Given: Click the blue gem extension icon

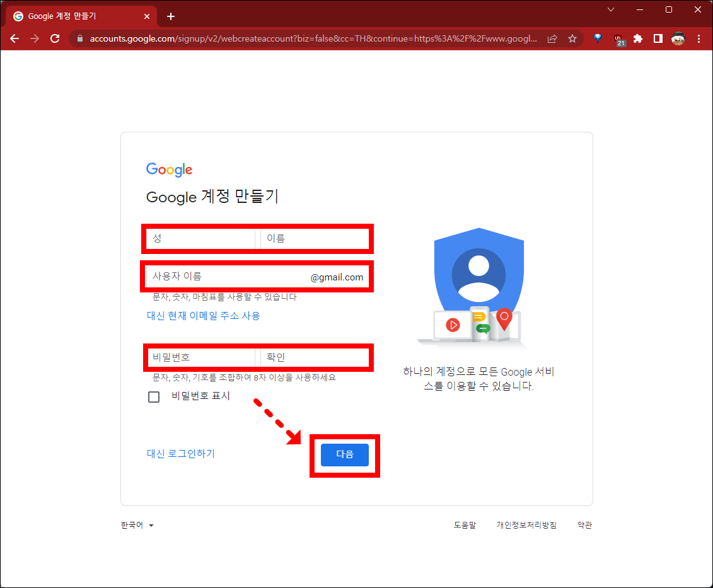Looking at the screenshot, I should tap(598, 38).
